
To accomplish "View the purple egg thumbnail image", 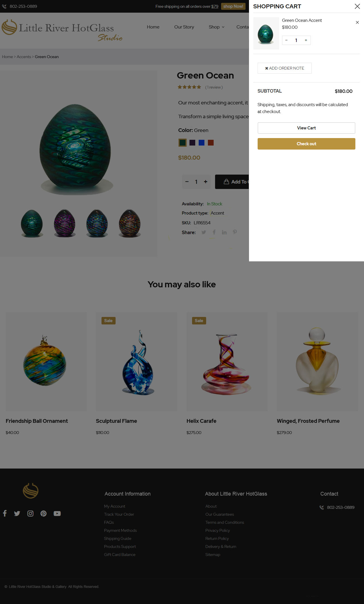I will coord(65,223).
